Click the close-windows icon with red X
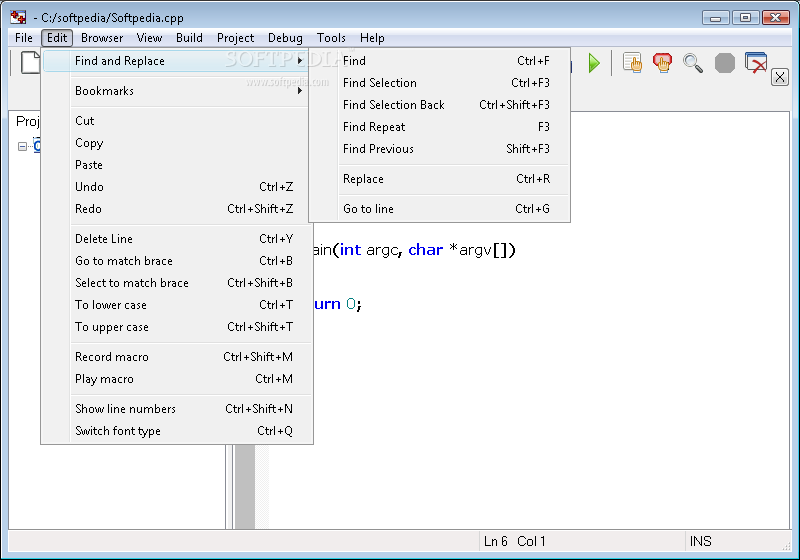The width and height of the screenshot is (800, 560). (756, 63)
